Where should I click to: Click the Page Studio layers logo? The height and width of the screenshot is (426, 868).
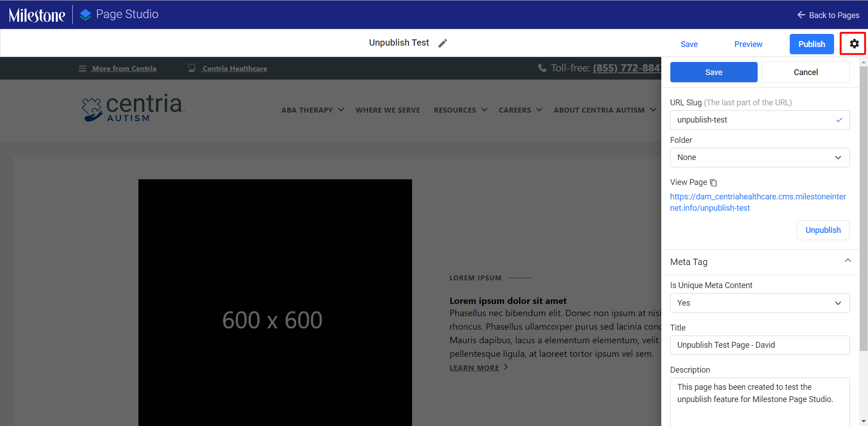[x=85, y=15]
